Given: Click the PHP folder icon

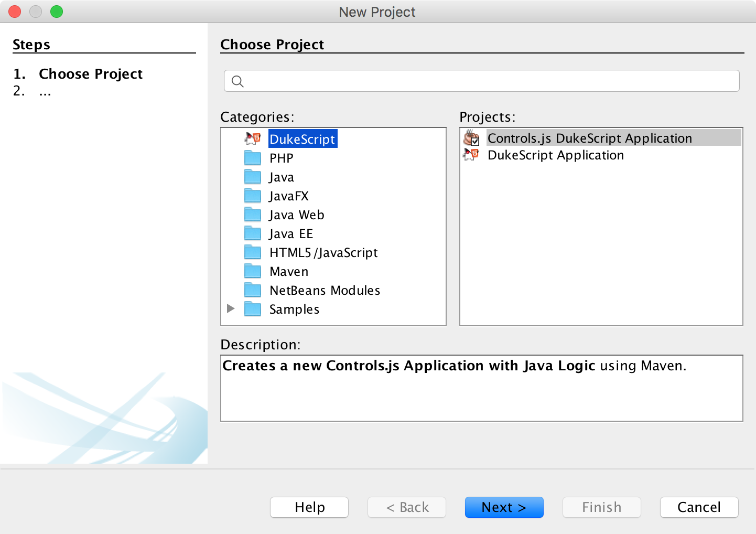Looking at the screenshot, I should coord(253,158).
